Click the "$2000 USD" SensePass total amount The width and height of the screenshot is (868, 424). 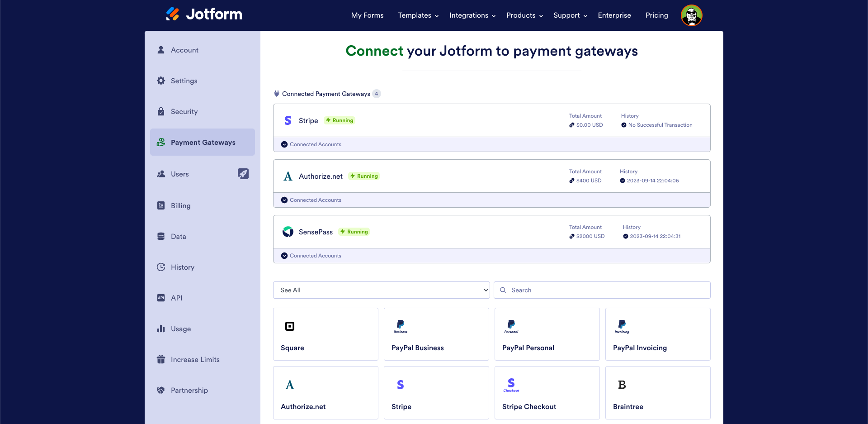590,236
